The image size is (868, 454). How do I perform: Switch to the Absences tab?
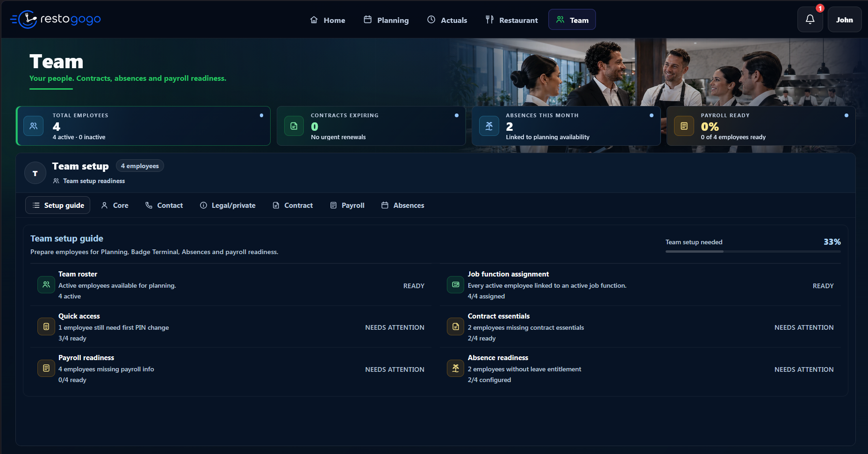point(403,205)
